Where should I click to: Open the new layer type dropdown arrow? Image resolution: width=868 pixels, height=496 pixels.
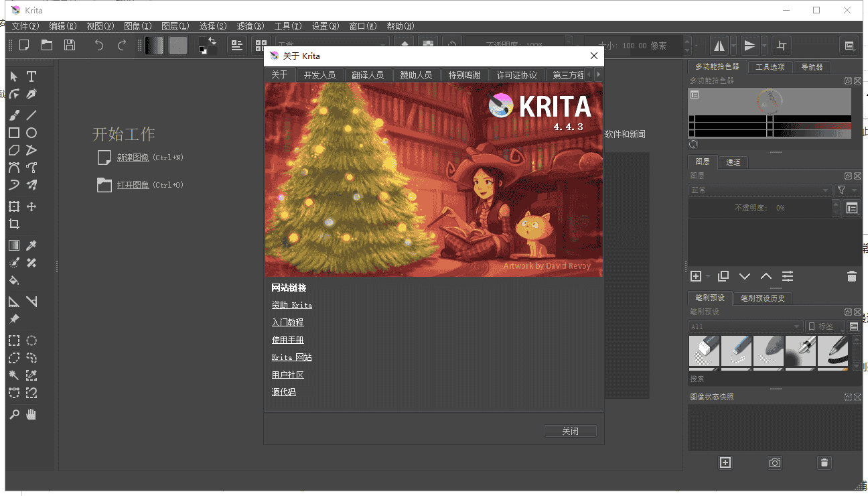click(x=707, y=275)
